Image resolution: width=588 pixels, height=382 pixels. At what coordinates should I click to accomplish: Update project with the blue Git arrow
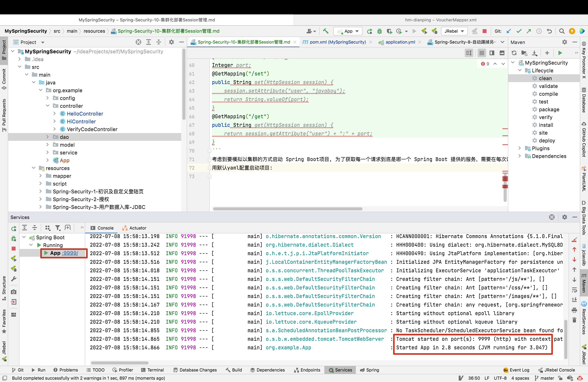click(x=509, y=31)
